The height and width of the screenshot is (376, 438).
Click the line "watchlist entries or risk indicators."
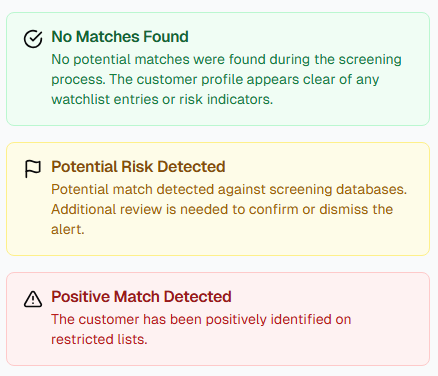[162, 99]
